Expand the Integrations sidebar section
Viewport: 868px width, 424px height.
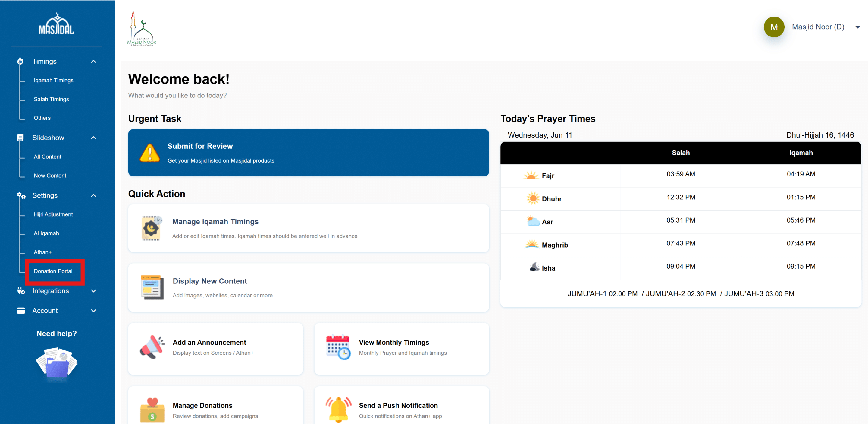[94, 291]
